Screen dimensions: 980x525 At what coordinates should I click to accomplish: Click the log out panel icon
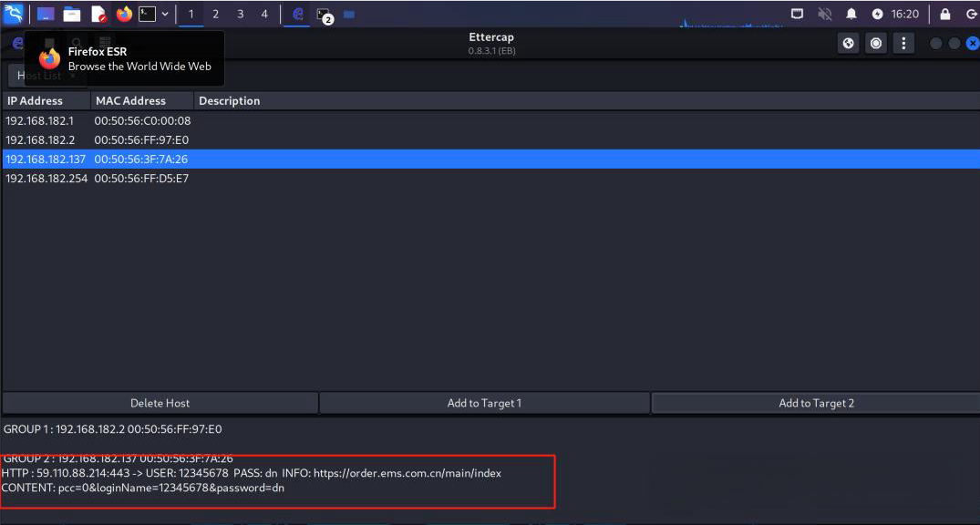coord(971,14)
